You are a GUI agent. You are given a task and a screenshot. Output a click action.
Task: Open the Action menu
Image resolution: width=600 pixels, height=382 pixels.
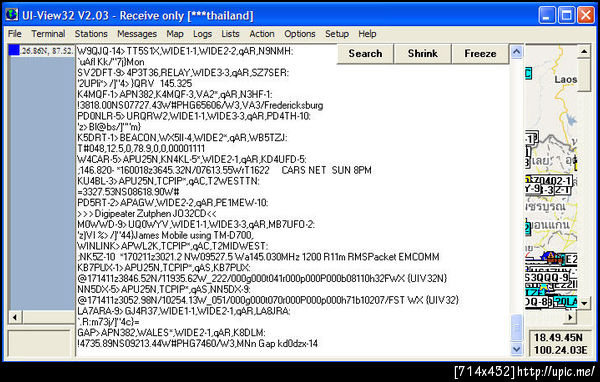(262, 34)
